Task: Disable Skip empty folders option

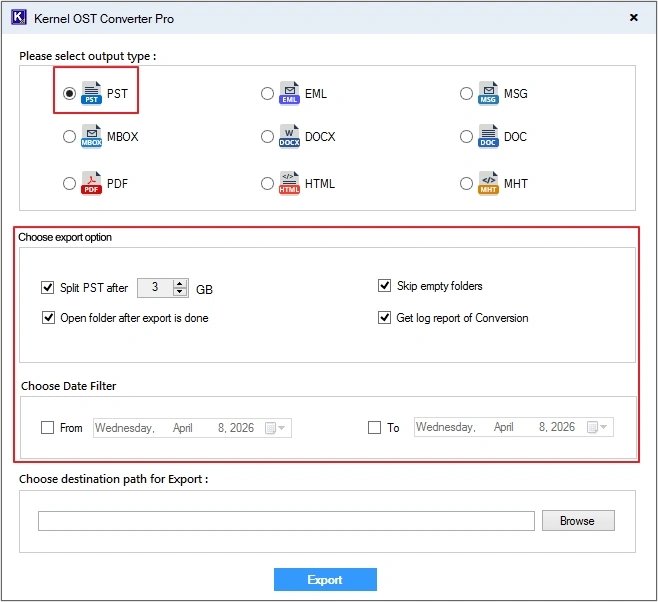Action: click(385, 286)
